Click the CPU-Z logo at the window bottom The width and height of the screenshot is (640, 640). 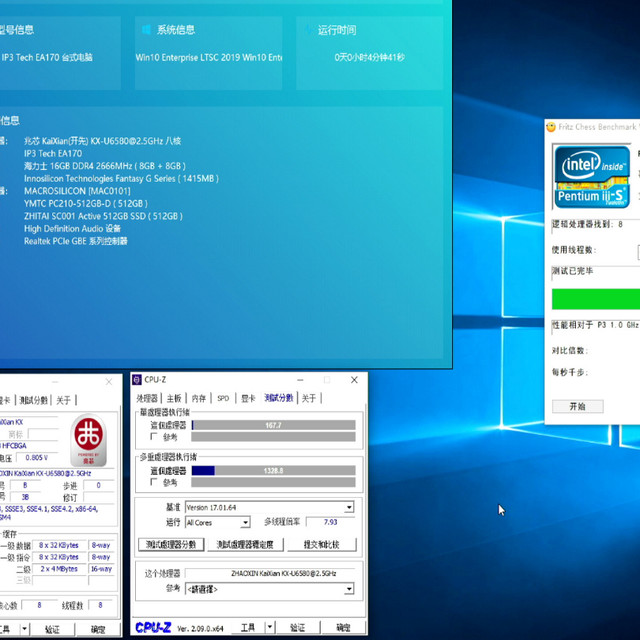[152, 628]
